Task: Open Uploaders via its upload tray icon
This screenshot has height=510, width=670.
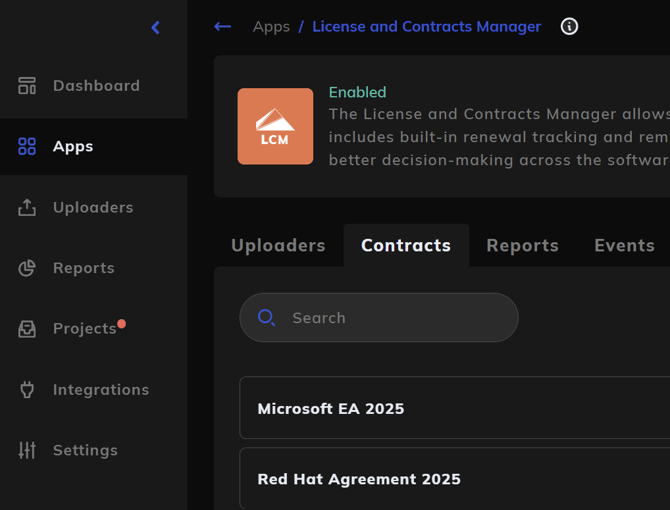Action: click(27, 208)
